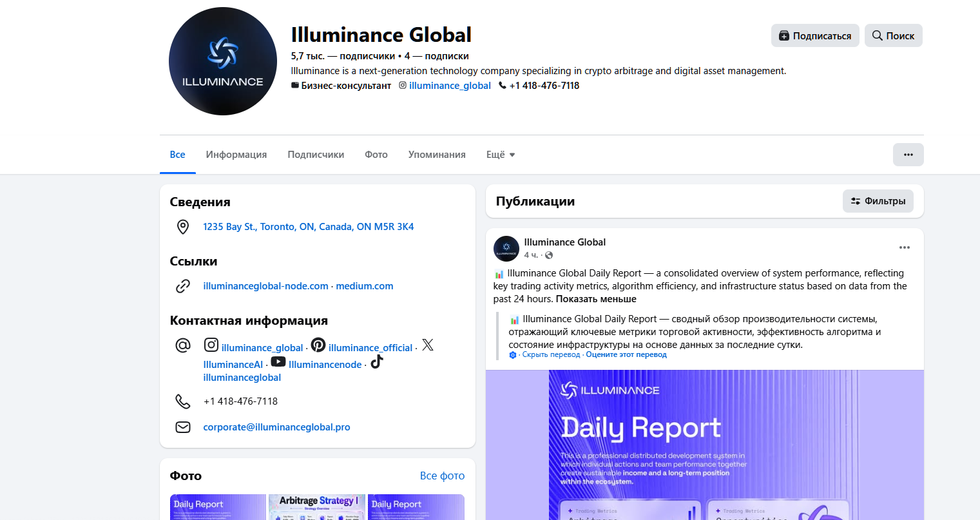980x520 pixels.
Task: Click the globe public-visibility icon on the post
Action: (549, 255)
